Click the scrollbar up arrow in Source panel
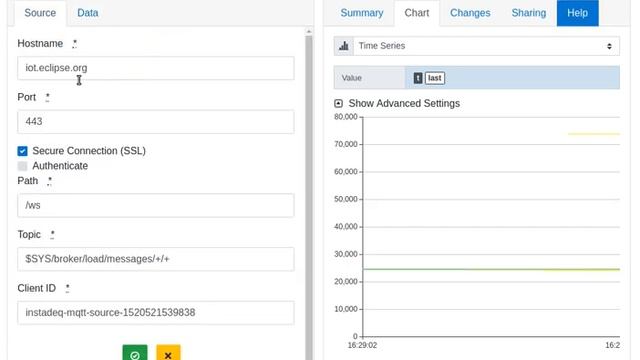The image size is (640, 360). pos(309,31)
